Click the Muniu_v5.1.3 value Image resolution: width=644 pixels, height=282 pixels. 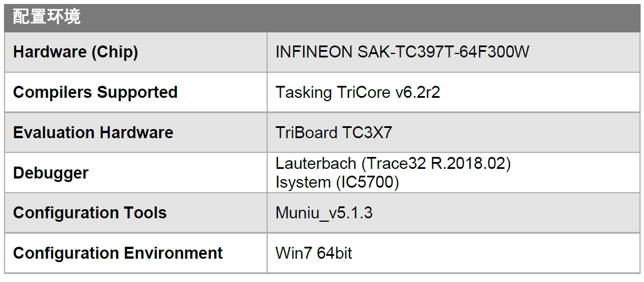pos(324,213)
